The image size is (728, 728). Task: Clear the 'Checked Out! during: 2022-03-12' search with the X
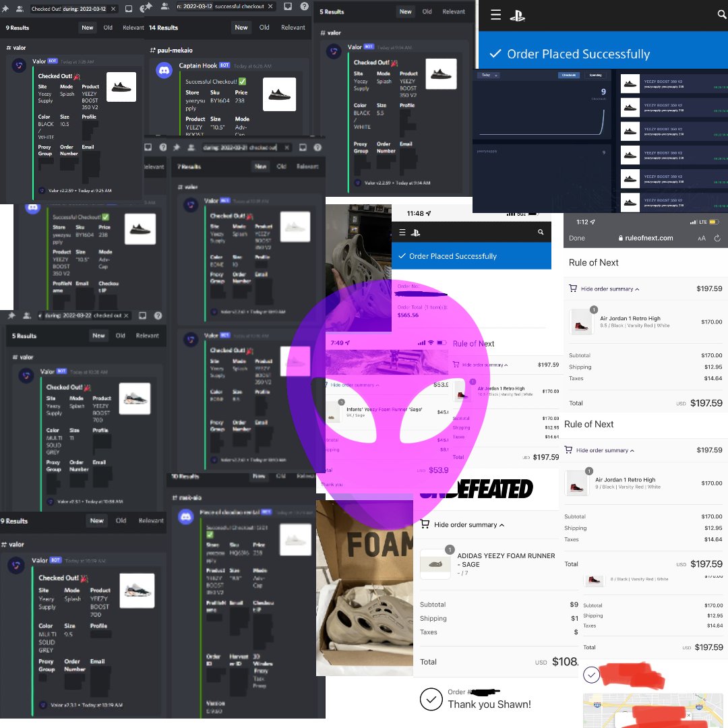[113, 8]
